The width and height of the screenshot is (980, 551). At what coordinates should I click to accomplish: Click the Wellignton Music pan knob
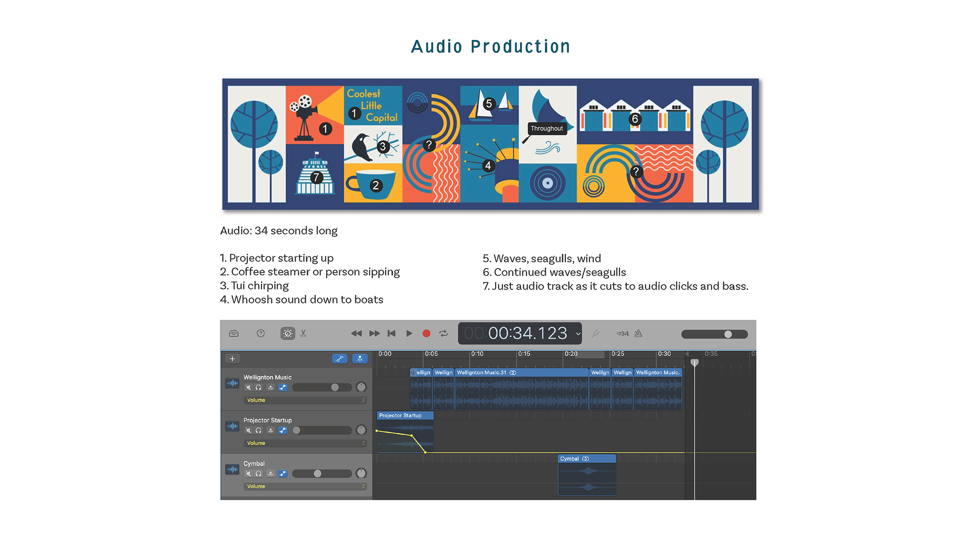click(x=361, y=387)
